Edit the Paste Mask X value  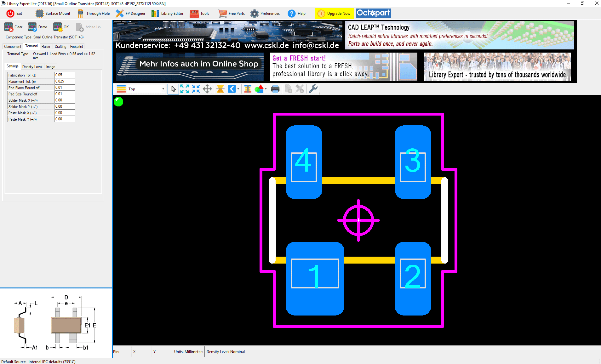[x=65, y=113]
